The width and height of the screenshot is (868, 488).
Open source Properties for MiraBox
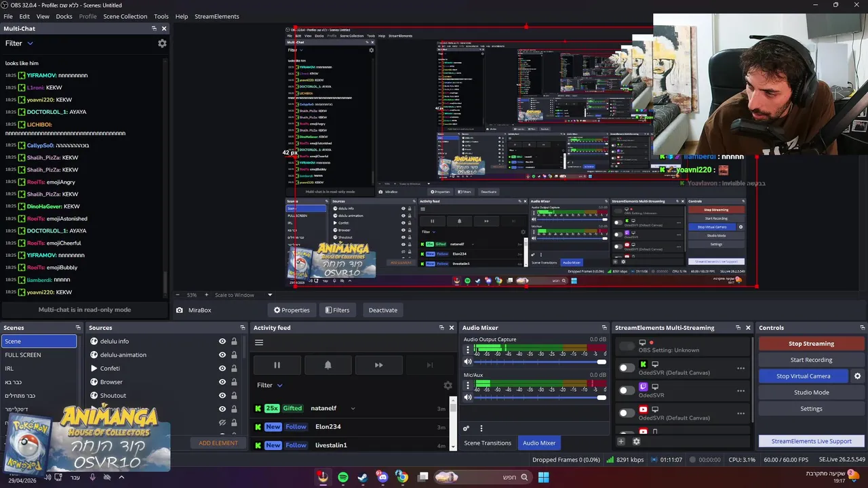click(292, 310)
